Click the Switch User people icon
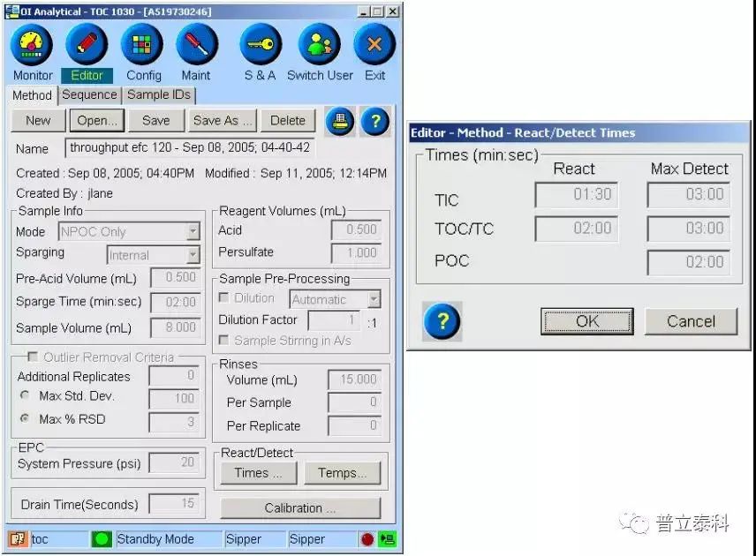The height and width of the screenshot is (556, 756). [x=319, y=45]
